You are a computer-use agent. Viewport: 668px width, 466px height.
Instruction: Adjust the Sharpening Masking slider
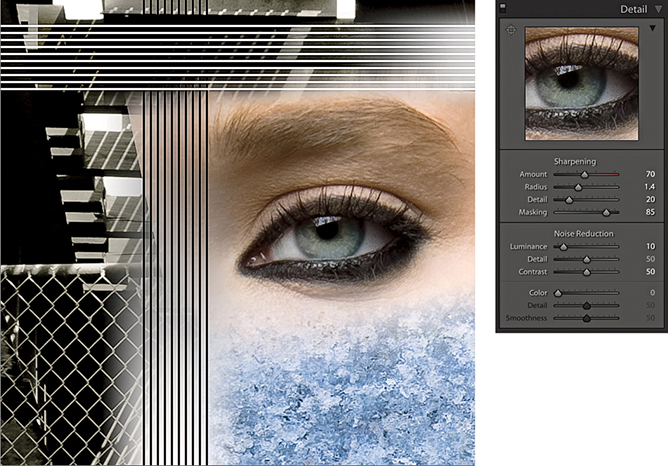coord(606,213)
